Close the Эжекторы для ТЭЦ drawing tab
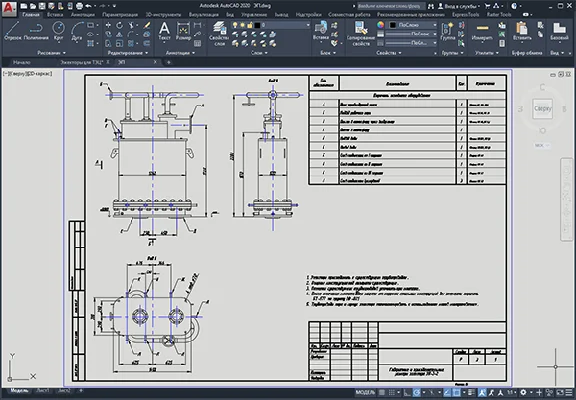 (108, 62)
